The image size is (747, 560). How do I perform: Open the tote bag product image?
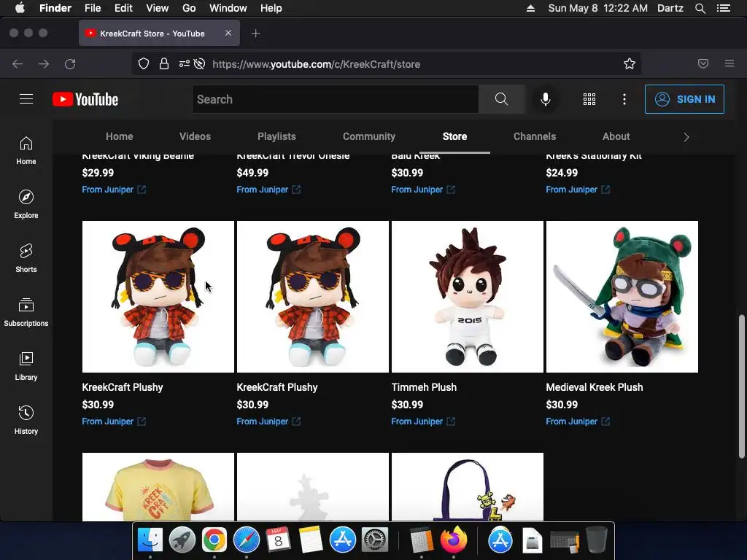coord(468,486)
